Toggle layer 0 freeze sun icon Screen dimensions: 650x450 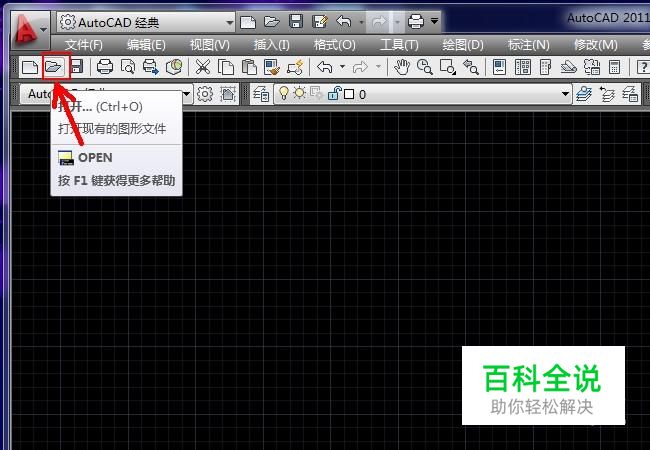[x=299, y=93]
